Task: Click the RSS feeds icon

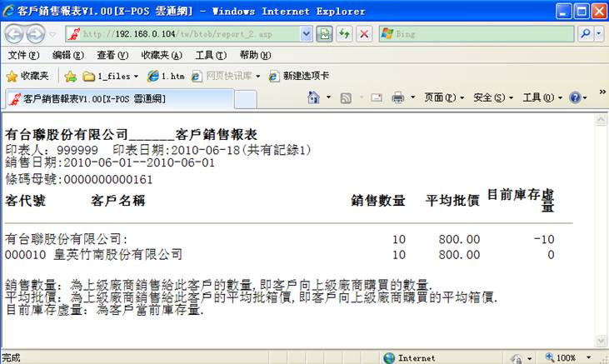Action: pos(345,97)
